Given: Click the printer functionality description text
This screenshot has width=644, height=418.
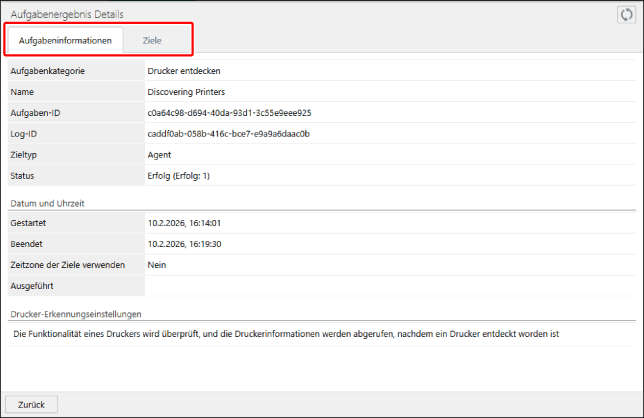Looking at the screenshot, I should click(284, 334).
